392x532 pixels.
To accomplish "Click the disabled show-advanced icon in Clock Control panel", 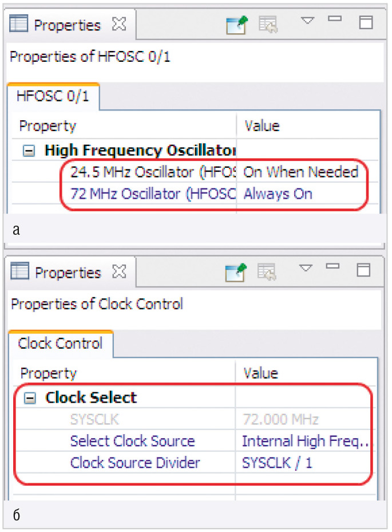I will (267, 272).
